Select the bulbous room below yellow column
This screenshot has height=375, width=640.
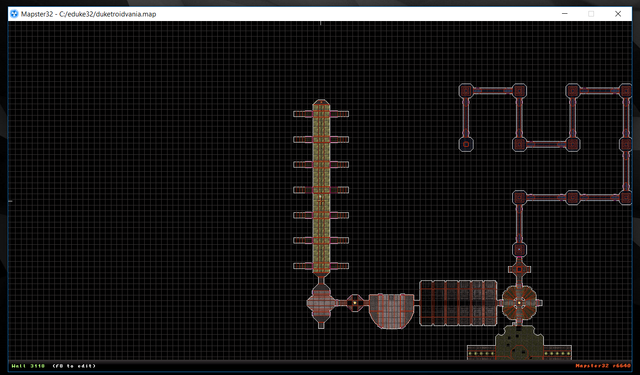click(321, 304)
